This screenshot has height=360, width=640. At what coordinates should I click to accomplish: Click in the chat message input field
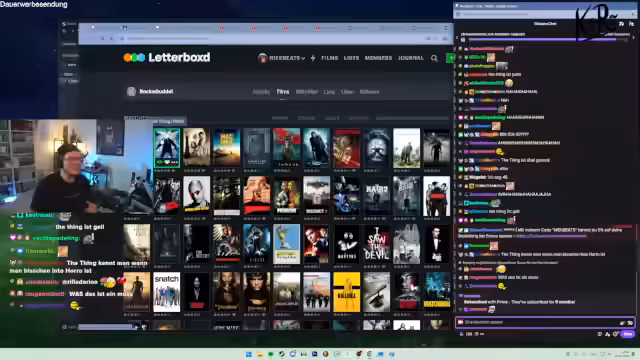pyautogui.click(x=539, y=322)
